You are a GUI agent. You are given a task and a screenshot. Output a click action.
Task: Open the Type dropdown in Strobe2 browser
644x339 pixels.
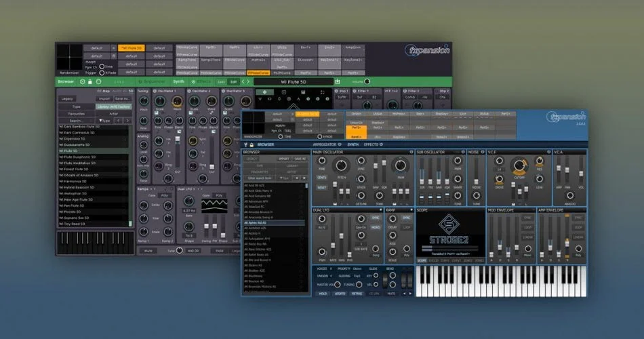[x=284, y=178]
